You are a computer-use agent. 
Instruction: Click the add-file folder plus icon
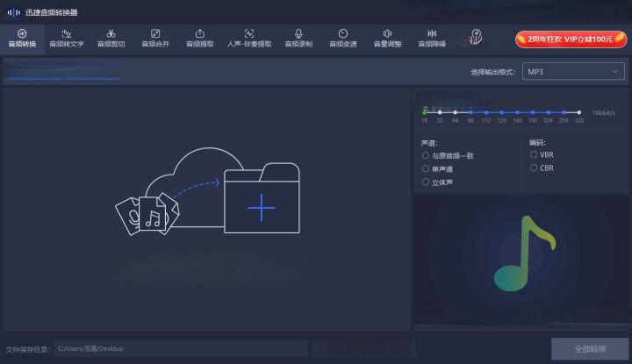pos(261,207)
